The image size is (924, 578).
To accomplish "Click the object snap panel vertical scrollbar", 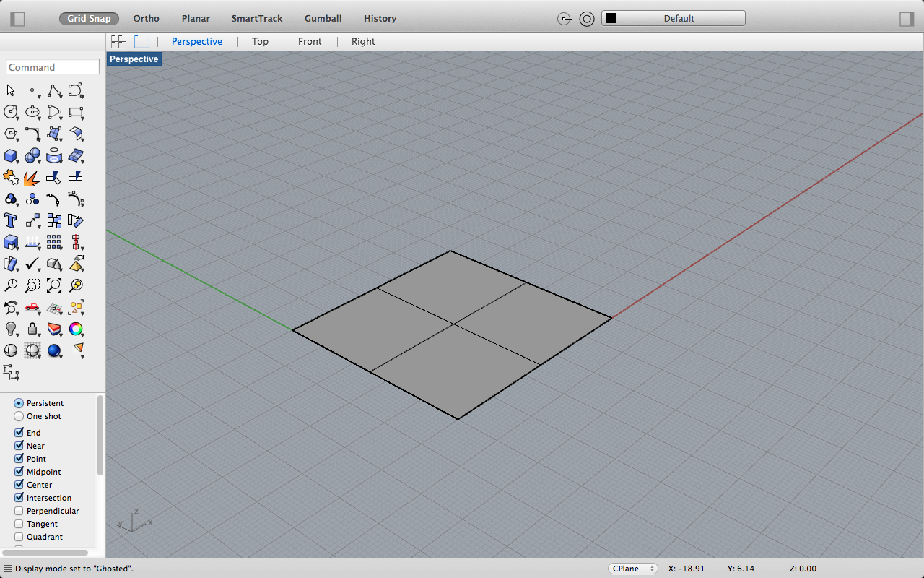I will 100,436.
